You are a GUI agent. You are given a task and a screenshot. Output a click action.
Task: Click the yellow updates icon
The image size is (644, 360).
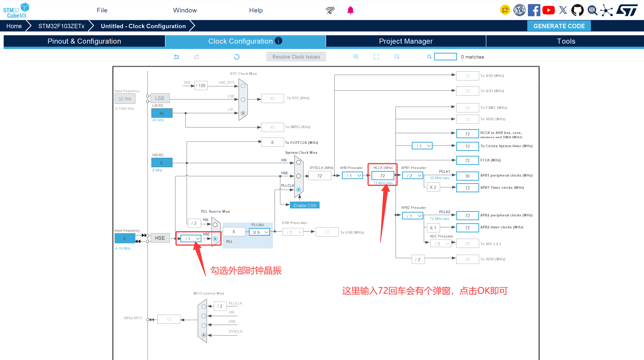(505, 10)
